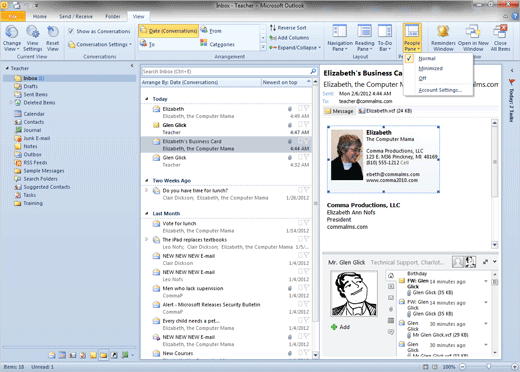Viewport: 520px width, 372px height.
Task: Open View Settings dialog
Action: pyautogui.click(x=32, y=38)
